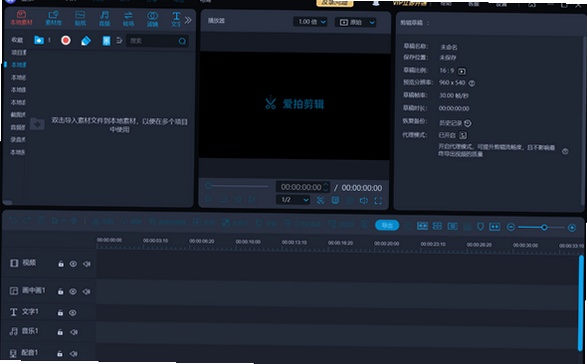Image resolution: width=587 pixels, height=364 pixels.
Task: Click the player fullscreen icon
Action: coord(378,201)
